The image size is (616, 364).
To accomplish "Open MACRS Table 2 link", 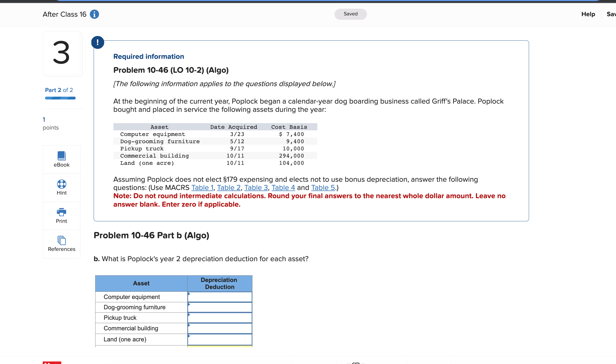I will [228, 188].
